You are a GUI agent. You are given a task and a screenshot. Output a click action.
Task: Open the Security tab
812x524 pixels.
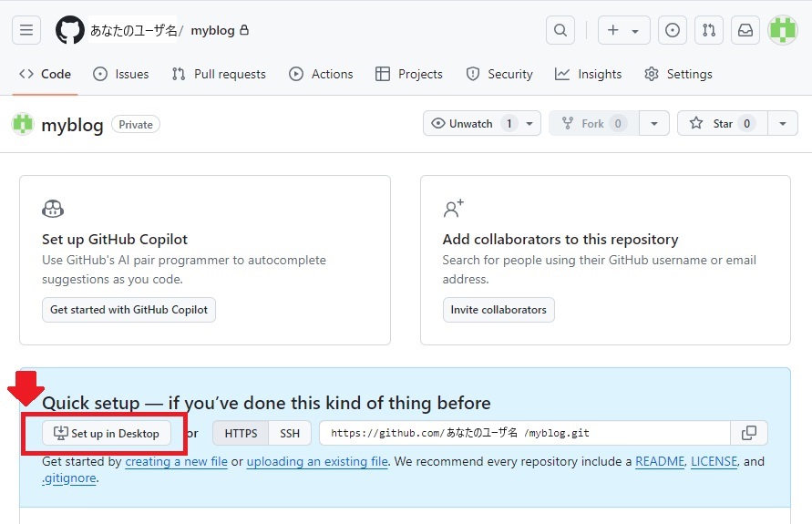499,74
